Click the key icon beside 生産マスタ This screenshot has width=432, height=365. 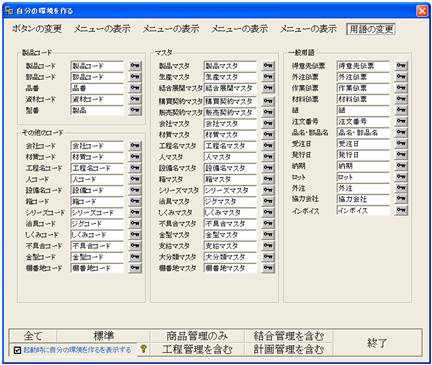tap(268, 77)
